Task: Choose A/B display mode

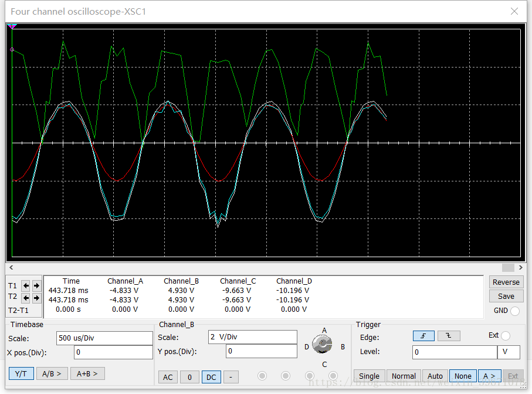Action: coord(52,373)
